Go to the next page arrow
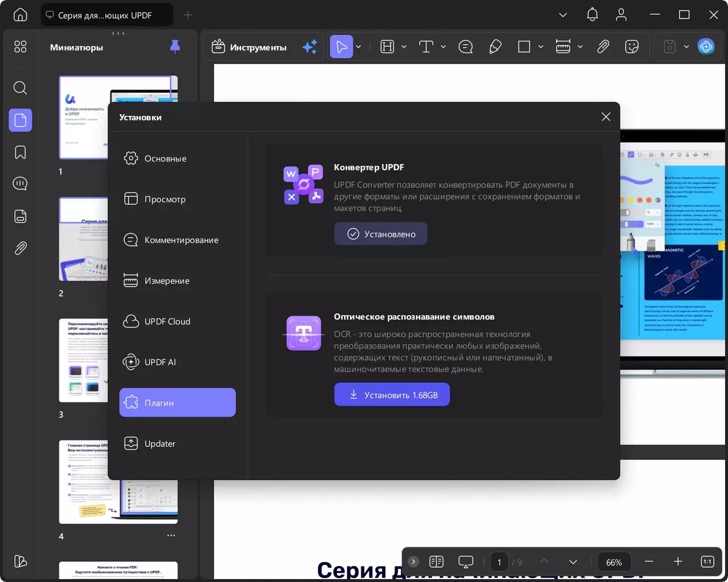Image resolution: width=728 pixels, height=582 pixels. (x=573, y=562)
